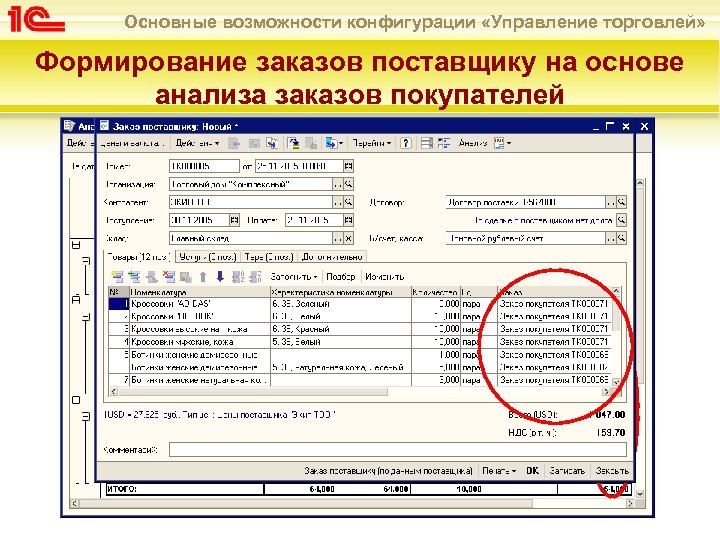
Task: Click the Записать button
Action: (567, 471)
